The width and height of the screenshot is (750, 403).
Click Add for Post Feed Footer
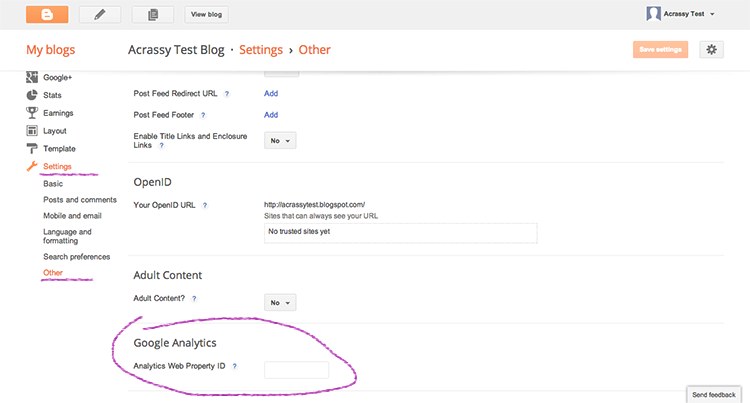(x=271, y=115)
